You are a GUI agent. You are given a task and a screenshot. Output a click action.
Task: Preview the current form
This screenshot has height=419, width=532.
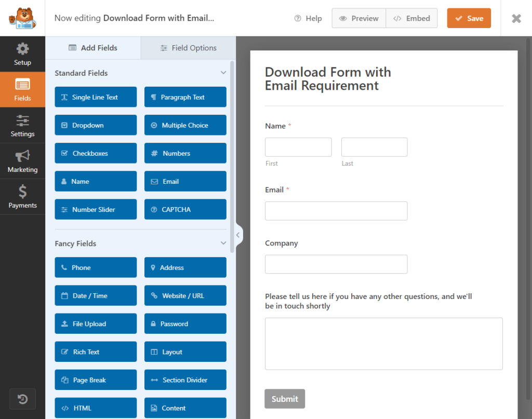click(x=358, y=18)
